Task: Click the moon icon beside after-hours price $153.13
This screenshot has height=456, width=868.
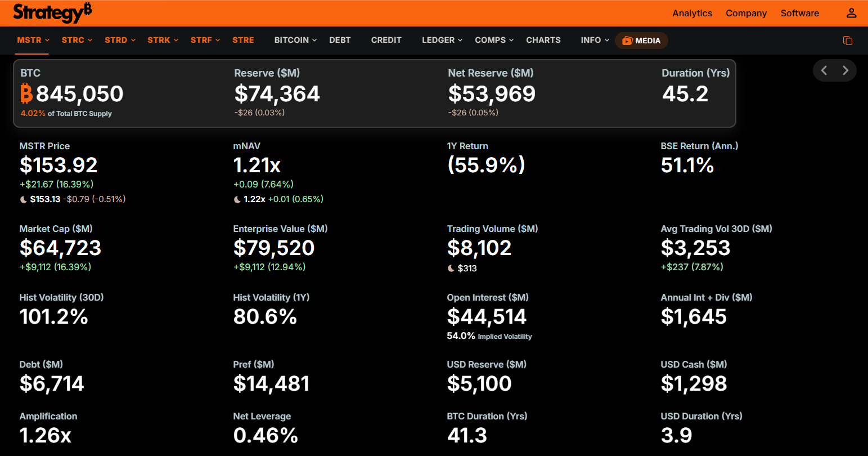Action: 24,199
